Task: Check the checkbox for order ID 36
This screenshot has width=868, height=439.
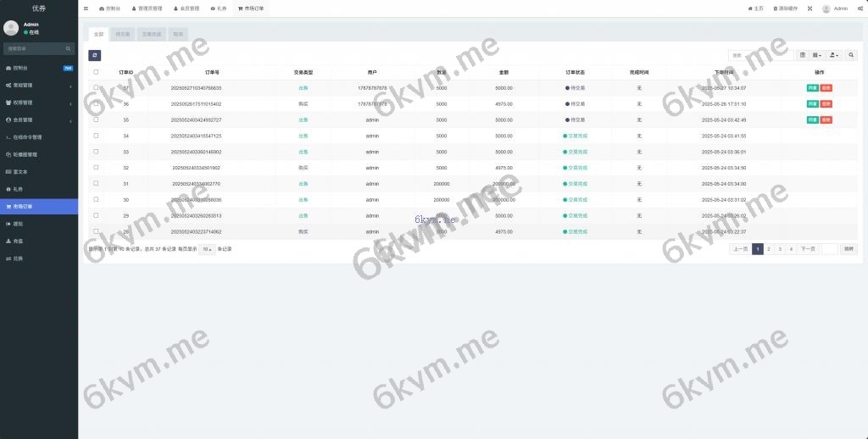Action: [x=96, y=103]
